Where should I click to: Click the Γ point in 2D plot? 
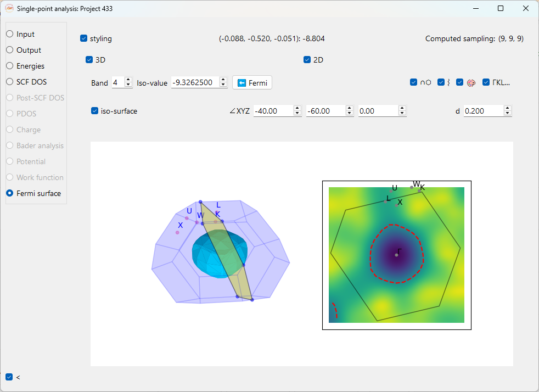(x=396, y=255)
